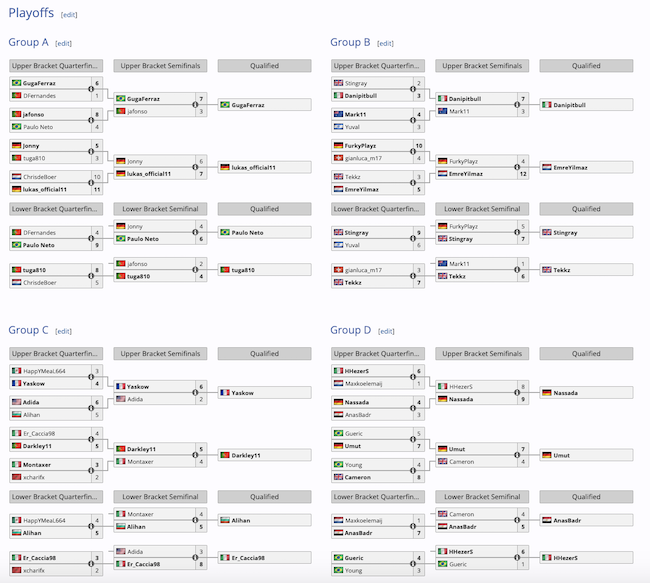
Task: Open the edit link beside Group C
Action: coord(65,331)
